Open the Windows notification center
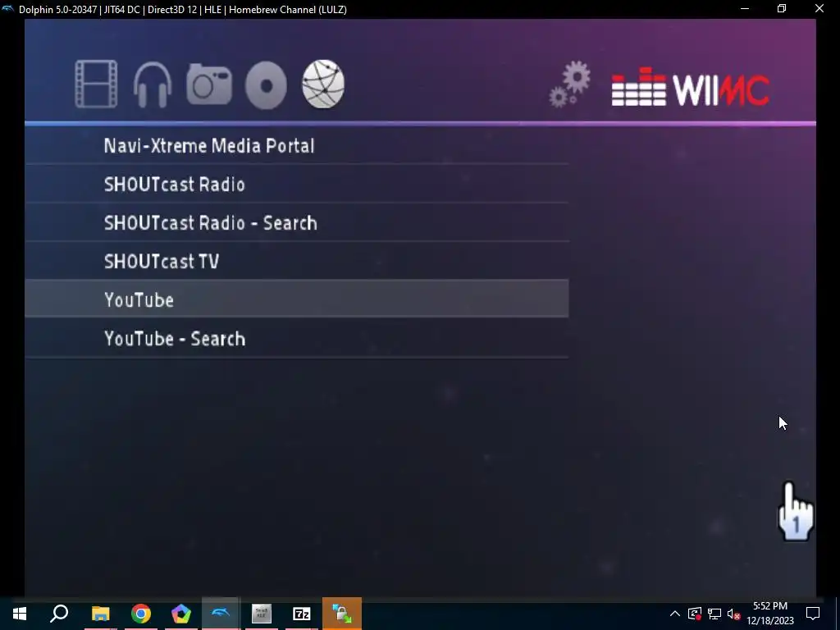The height and width of the screenshot is (630, 840). 813,614
